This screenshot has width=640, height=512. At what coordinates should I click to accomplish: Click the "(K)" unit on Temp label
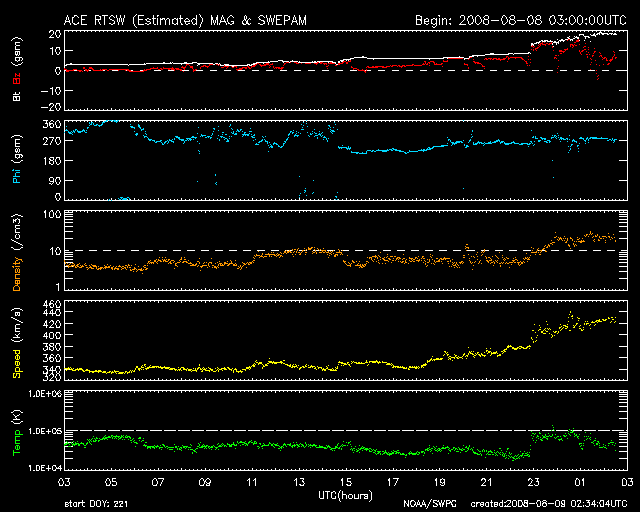(17, 417)
